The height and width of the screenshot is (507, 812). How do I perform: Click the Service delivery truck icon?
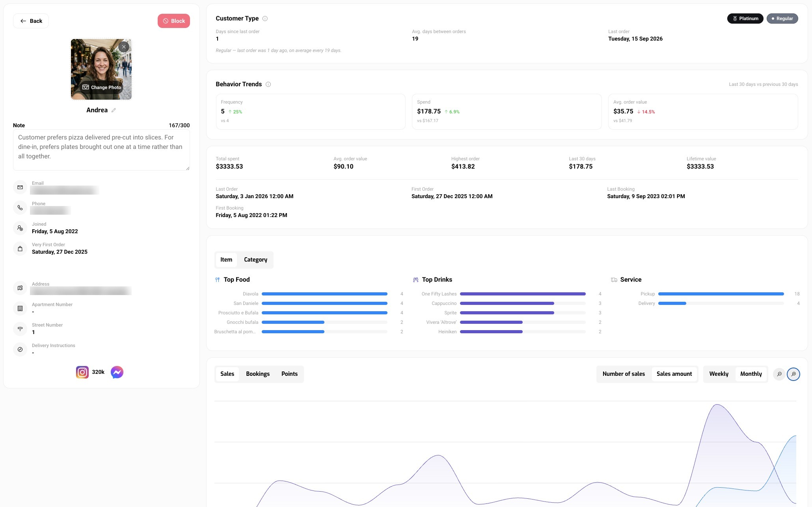pyautogui.click(x=614, y=280)
